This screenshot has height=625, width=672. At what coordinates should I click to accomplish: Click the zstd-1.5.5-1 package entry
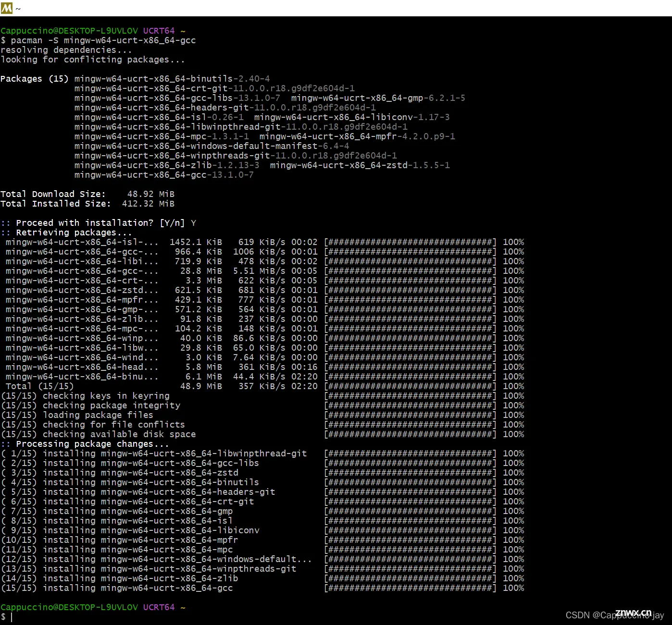360,165
